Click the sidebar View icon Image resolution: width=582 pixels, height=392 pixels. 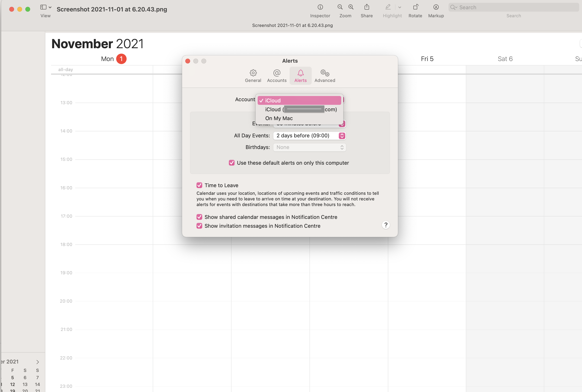(44, 7)
